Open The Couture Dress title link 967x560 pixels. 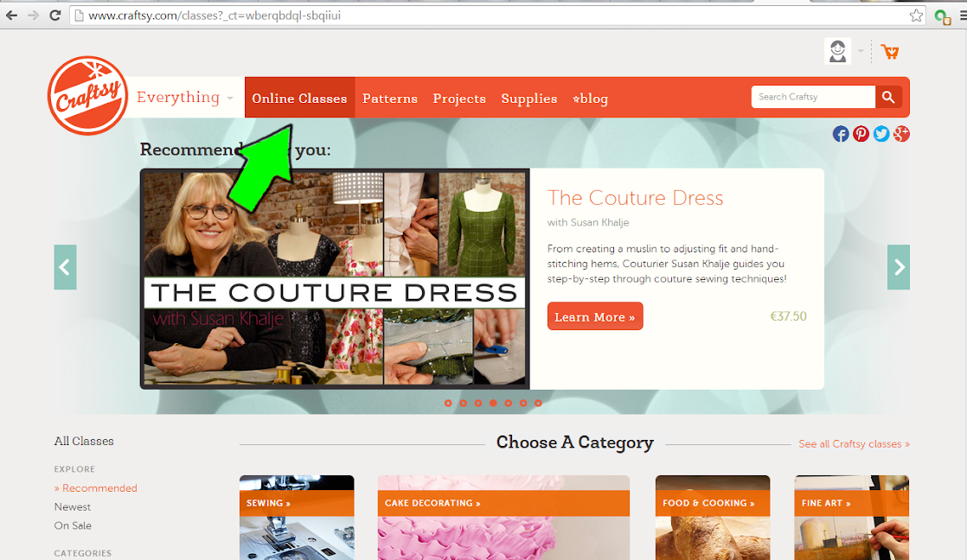pyautogui.click(x=635, y=198)
